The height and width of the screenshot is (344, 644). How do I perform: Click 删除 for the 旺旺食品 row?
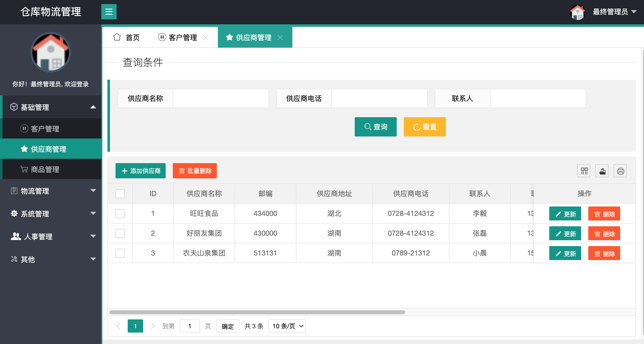point(604,214)
